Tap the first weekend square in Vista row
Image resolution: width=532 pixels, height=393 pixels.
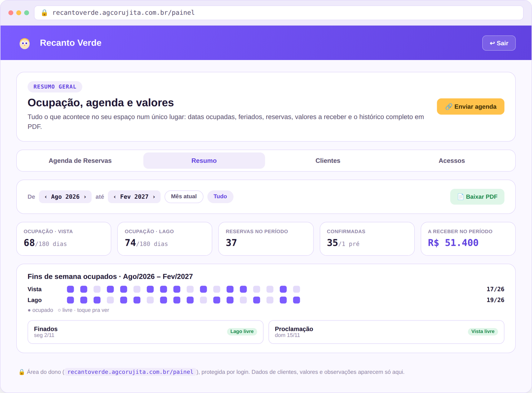tap(70, 289)
